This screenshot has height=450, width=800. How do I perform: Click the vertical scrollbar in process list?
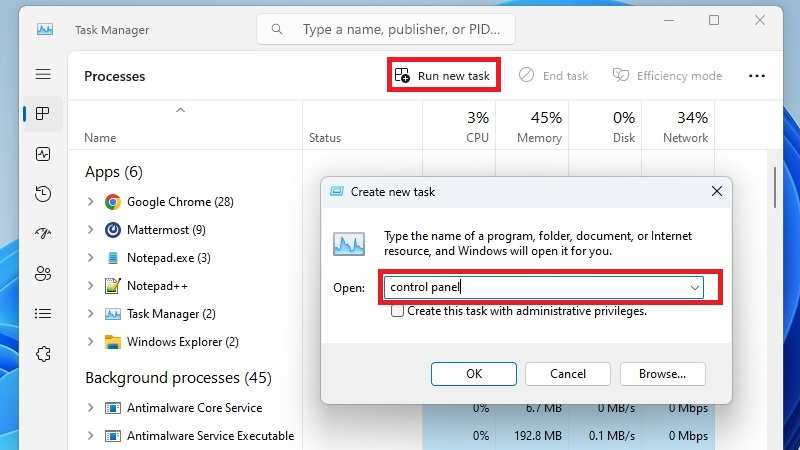[x=775, y=190]
